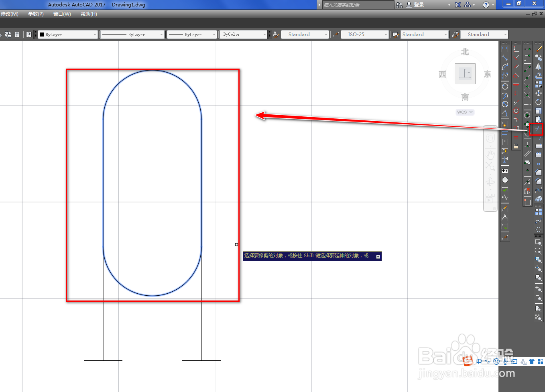Open the 参数(P) menu

tap(36, 14)
